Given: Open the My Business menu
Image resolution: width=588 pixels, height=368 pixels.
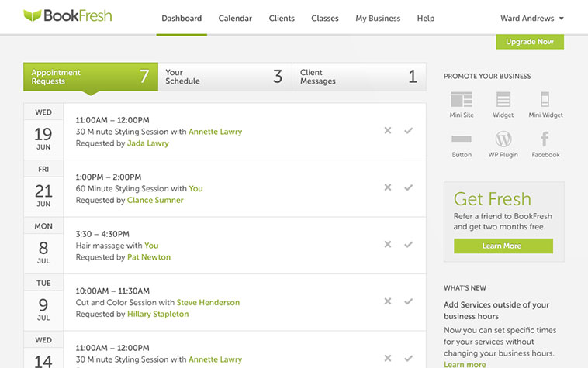Looking at the screenshot, I should point(378,19).
